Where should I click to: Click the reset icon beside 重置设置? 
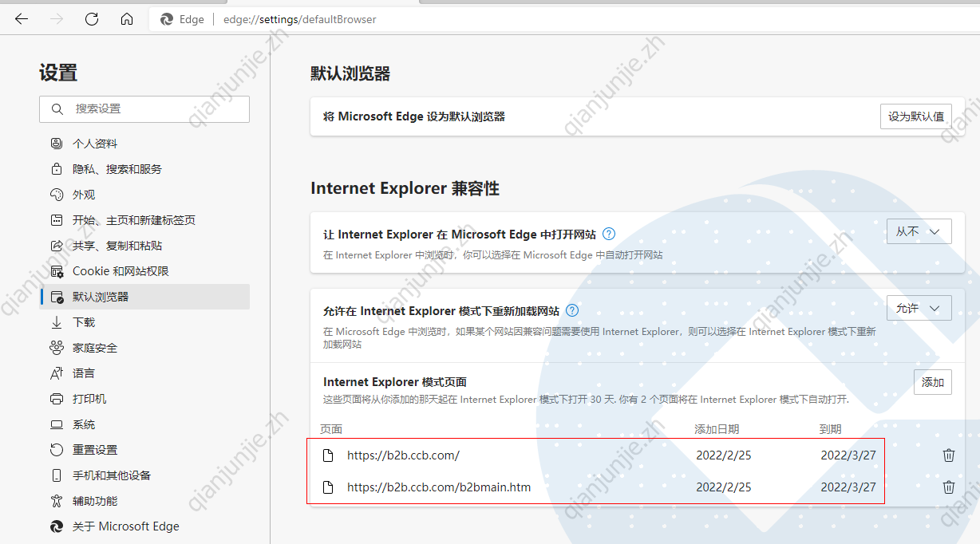click(x=57, y=450)
